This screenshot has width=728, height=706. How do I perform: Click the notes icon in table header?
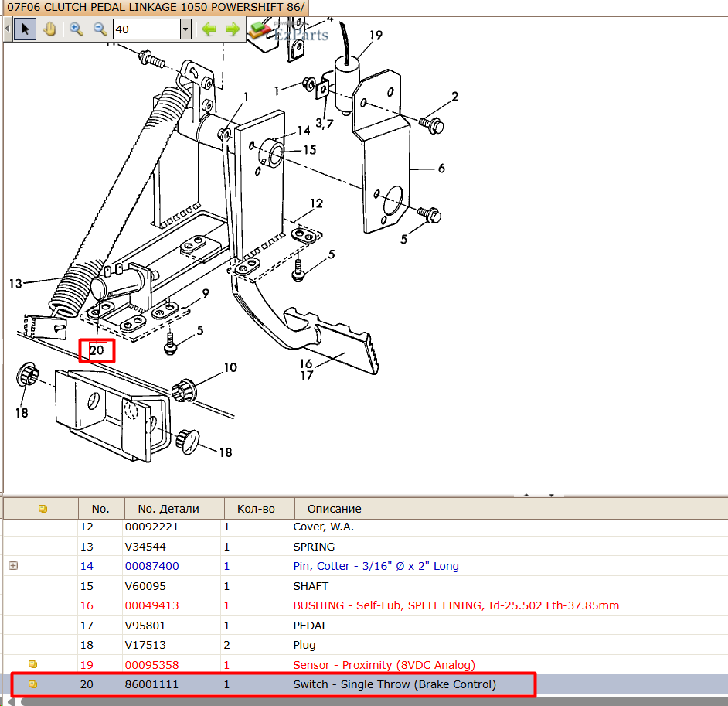tap(43, 509)
